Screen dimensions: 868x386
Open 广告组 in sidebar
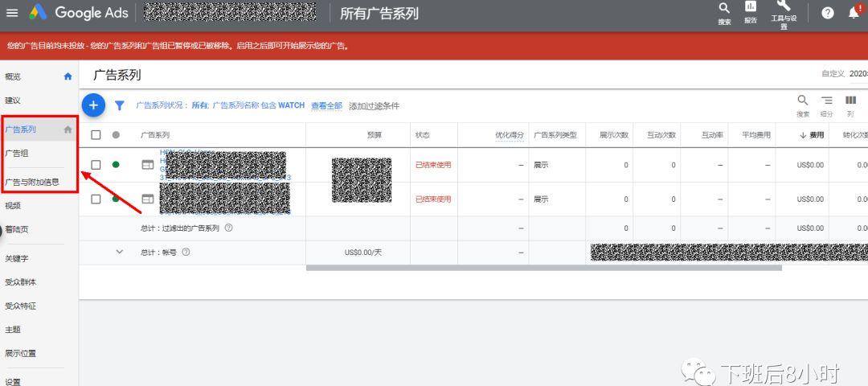pyautogui.click(x=17, y=154)
